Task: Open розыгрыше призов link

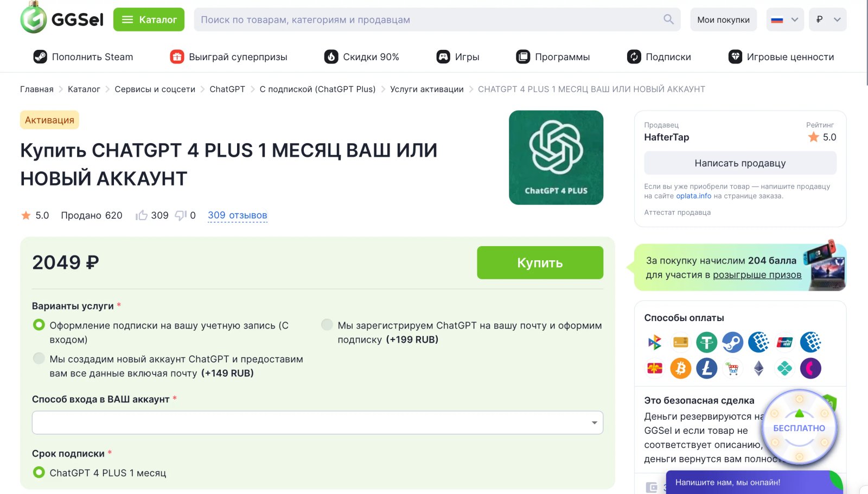Action: coord(757,275)
